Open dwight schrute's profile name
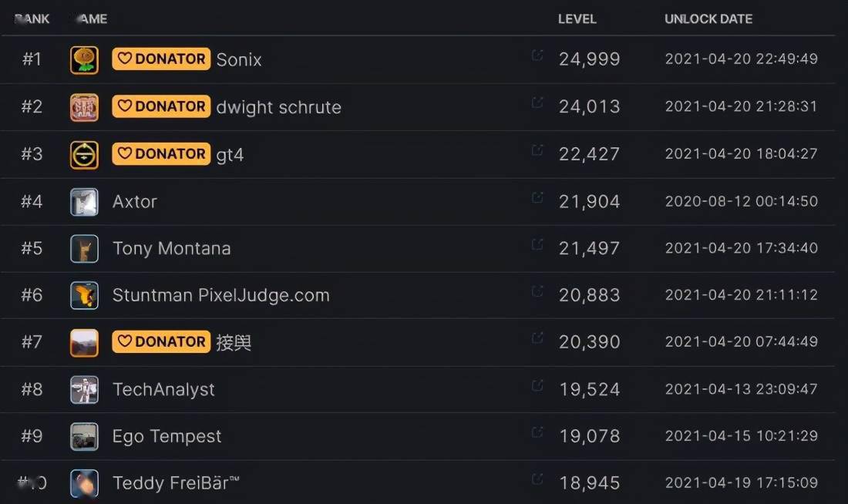This screenshot has width=848, height=504. pos(278,107)
